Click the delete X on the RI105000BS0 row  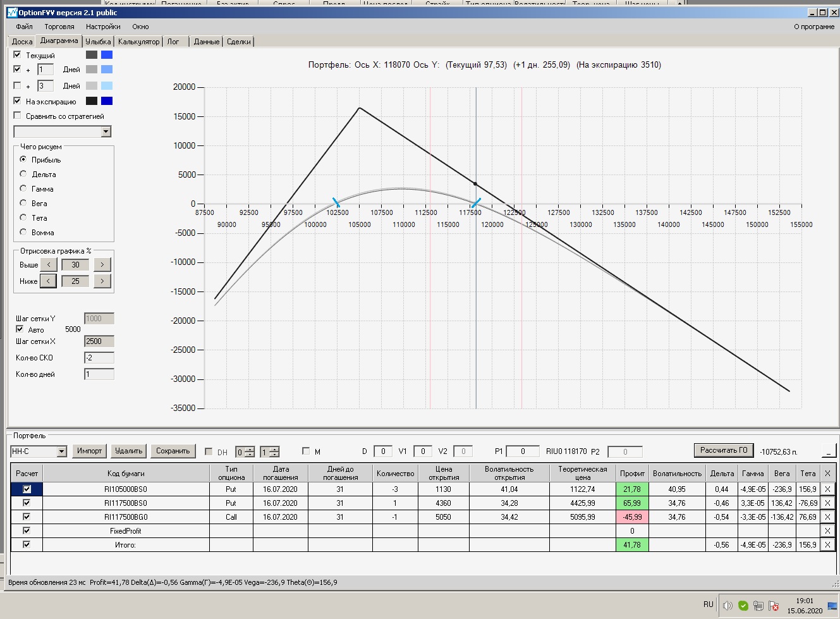click(x=827, y=489)
